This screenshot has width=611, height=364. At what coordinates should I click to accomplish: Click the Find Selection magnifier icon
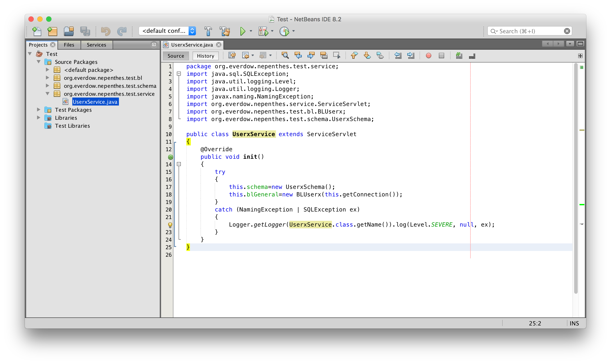285,56
